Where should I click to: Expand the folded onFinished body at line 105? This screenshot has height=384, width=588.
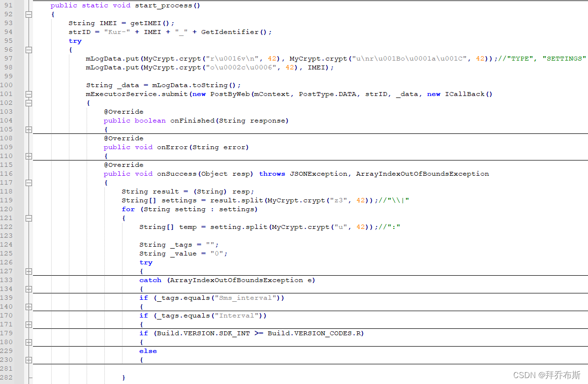(29, 130)
